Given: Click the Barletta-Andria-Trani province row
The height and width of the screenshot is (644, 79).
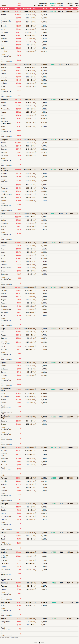Looking at the screenshot, I should 39,342.
